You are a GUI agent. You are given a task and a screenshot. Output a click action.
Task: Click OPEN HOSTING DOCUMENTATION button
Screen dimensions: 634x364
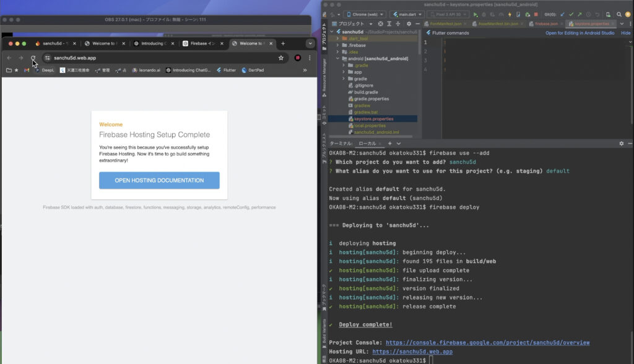coord(159,180)
